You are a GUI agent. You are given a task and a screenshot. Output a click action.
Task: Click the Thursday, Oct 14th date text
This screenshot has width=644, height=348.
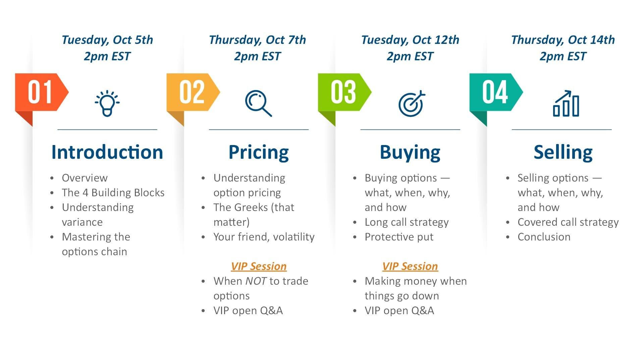click(563, 40)
